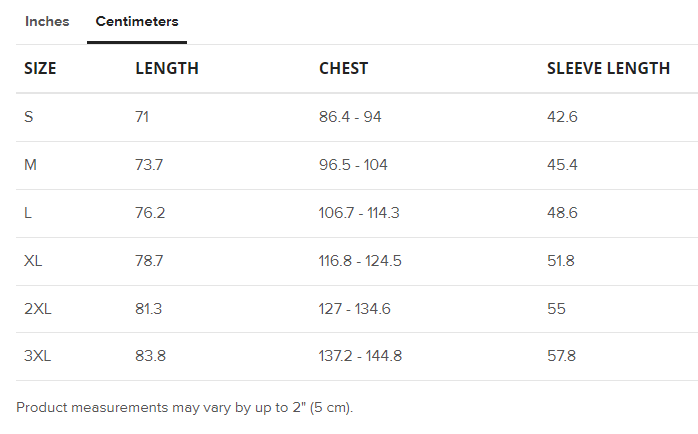This screenshot has height=434, width=698.
Task: Click the 137.2 - 144.8 chest value
Action: tap(360, 356)
